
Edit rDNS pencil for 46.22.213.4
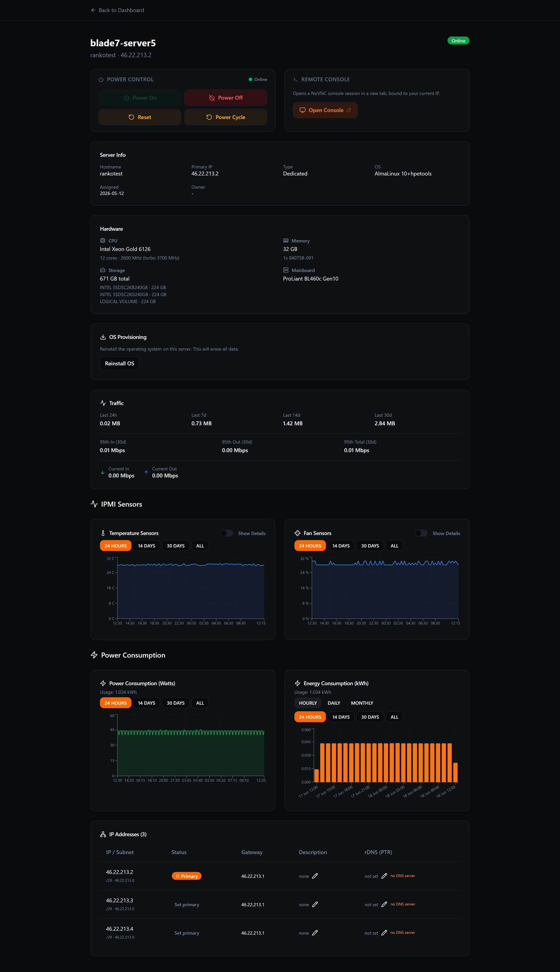[384, 933]
